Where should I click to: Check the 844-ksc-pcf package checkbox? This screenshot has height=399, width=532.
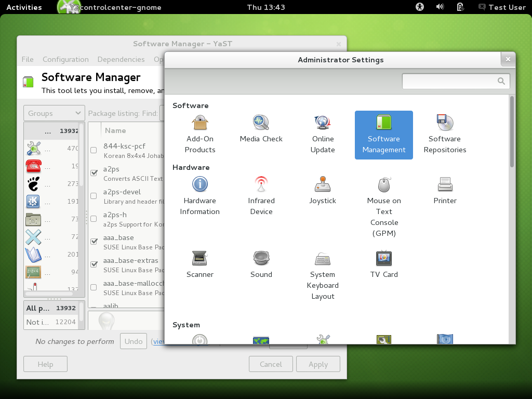94,150
